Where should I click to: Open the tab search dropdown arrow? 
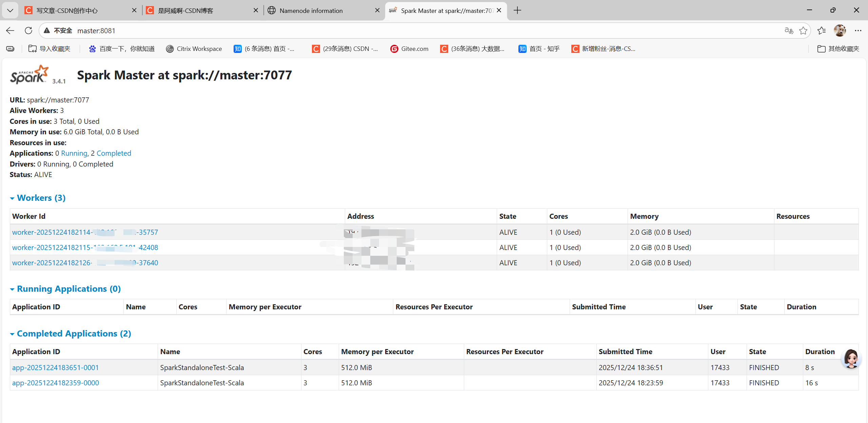[x=10, y=10]
